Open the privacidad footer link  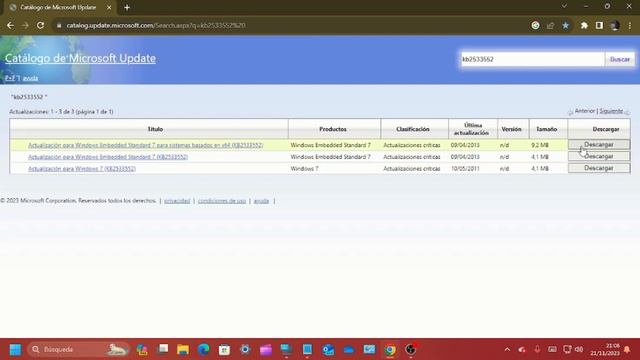pyautogui.click(x=177, y=201)
